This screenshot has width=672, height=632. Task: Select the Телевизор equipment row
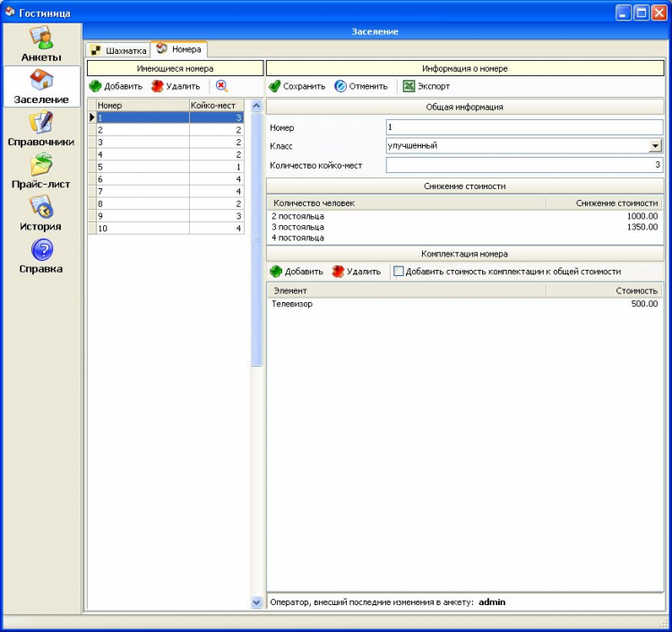pos(465,304)
